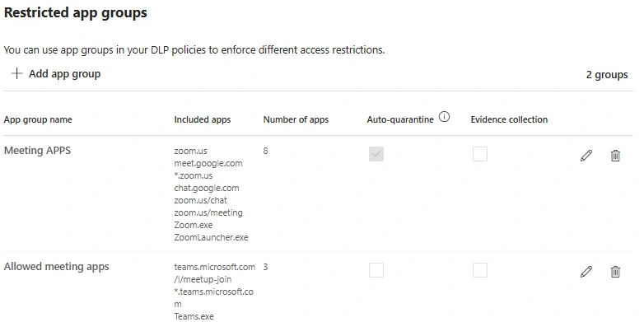Image resolution: width=644 pixels, height=322 pixels.
Task: Click the app count 8
Action: (x=265, y=151)
